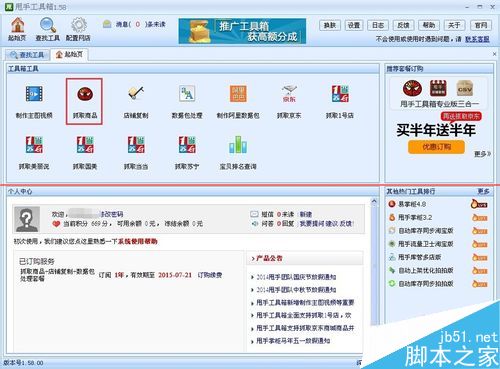Open 甩手库管多店版 in the tools list
The width and height of the screenshot is (500, 369).
420,257
